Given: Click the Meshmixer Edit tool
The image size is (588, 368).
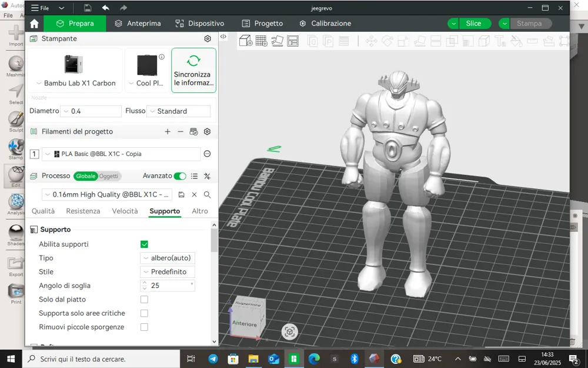Looking at the screenshot, I should pyautogui.click(x=16, y=177).
